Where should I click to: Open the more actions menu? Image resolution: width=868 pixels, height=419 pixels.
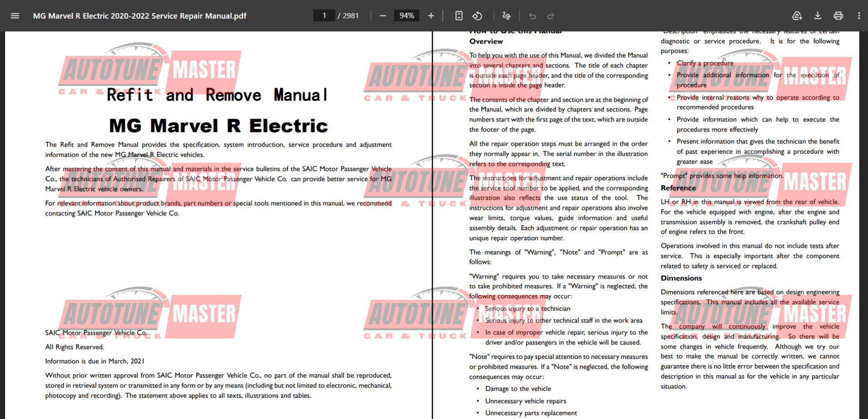(x=859, y=16)
